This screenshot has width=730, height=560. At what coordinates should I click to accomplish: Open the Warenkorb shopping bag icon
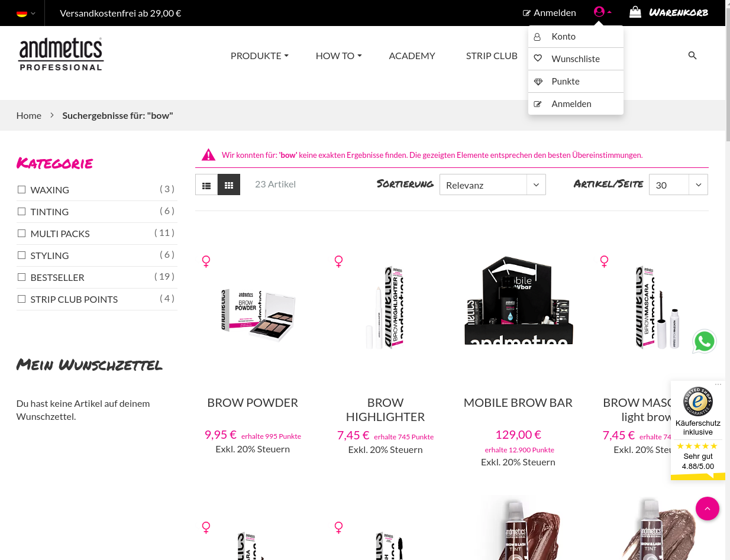[x=635, y=12]
